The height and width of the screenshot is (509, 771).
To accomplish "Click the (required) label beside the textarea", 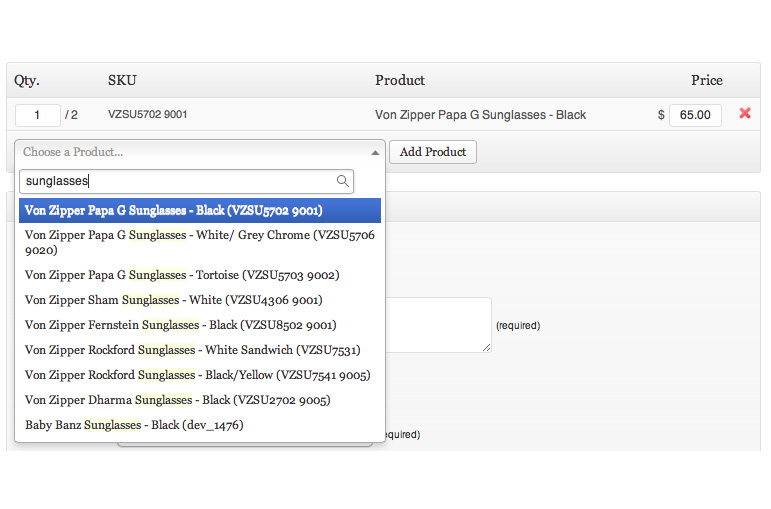I will pyautogui.click(x=518, y=326).
